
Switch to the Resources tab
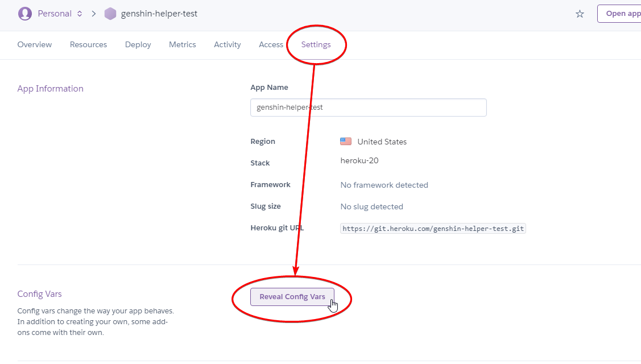pos(88,44)
